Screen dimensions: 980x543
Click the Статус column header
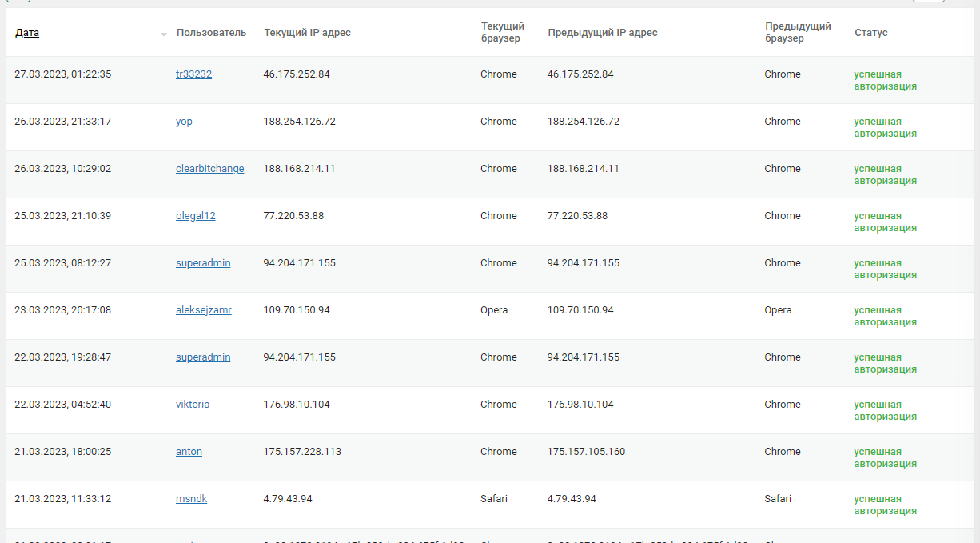pyautogui.click(x=870, y=33)
